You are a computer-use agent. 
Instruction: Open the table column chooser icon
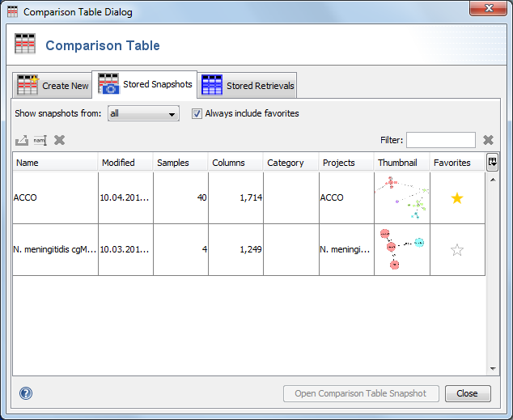coord(492,162)
